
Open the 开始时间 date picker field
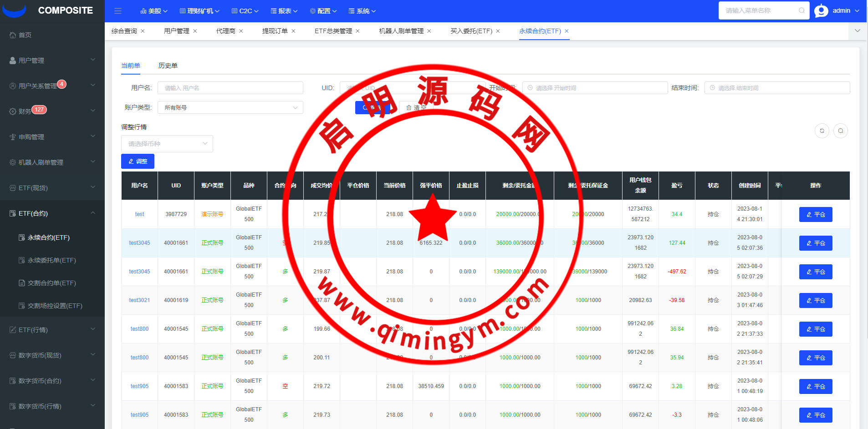(x=594, y=88)
